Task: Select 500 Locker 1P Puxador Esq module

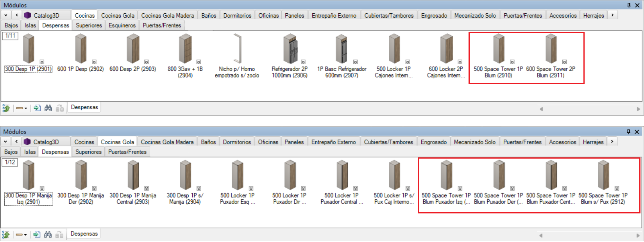Action: (x=237, y=175)
